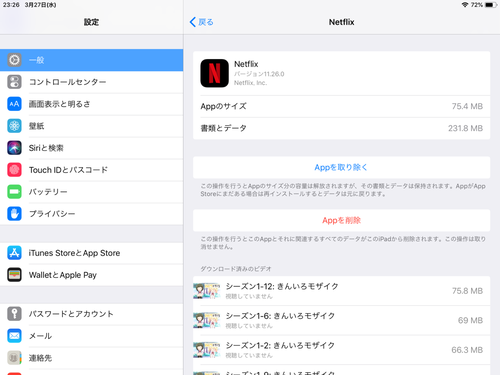Select シーズン1-12: きんいろモザイク title
Image resolution: width=500 pixels, height=375 pixels.
tap(282, 286)
